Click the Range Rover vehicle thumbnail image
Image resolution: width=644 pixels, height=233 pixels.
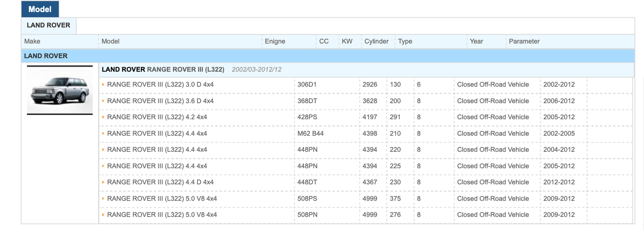coord(60,90)
